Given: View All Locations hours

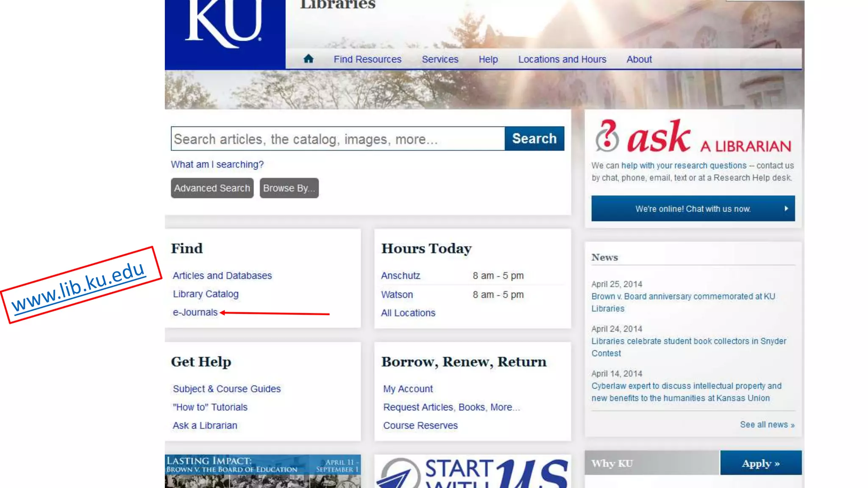Looking at the screenshot, I should (x=408, y=313).
